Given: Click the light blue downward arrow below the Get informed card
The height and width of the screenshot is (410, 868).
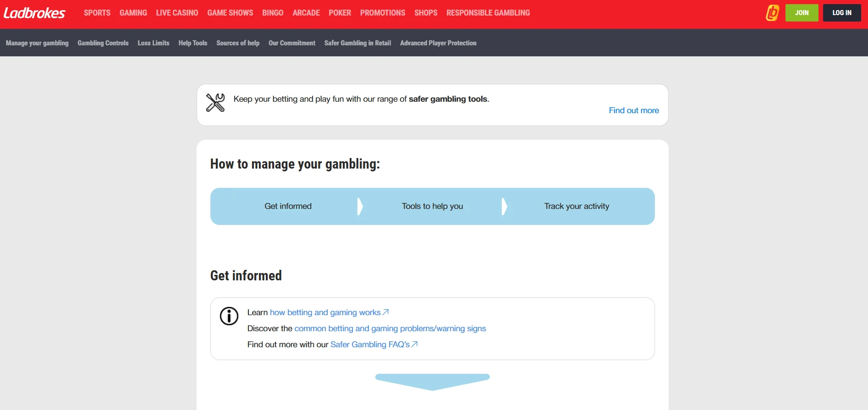Looking at the screenshot, I should pos(433,382).
